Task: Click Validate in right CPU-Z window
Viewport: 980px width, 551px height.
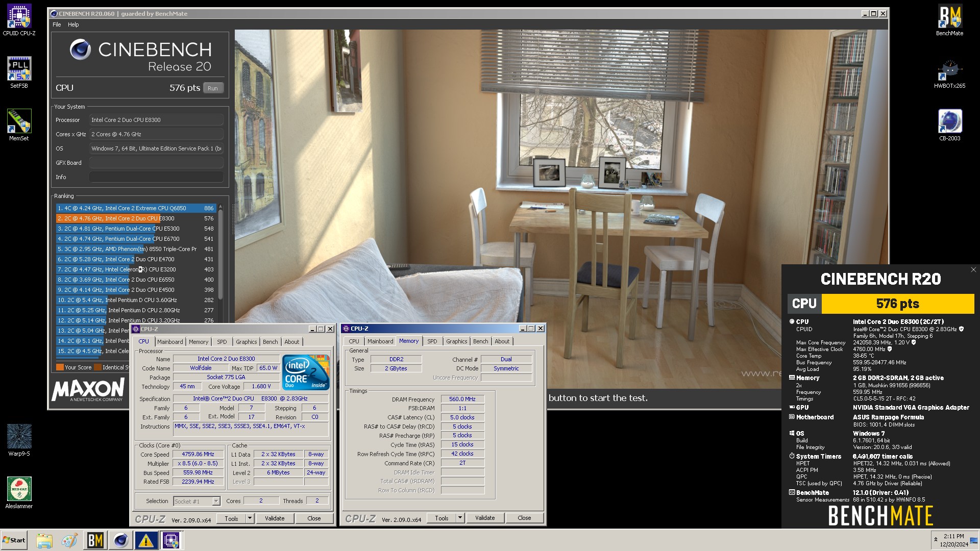Action: point(485,518)
